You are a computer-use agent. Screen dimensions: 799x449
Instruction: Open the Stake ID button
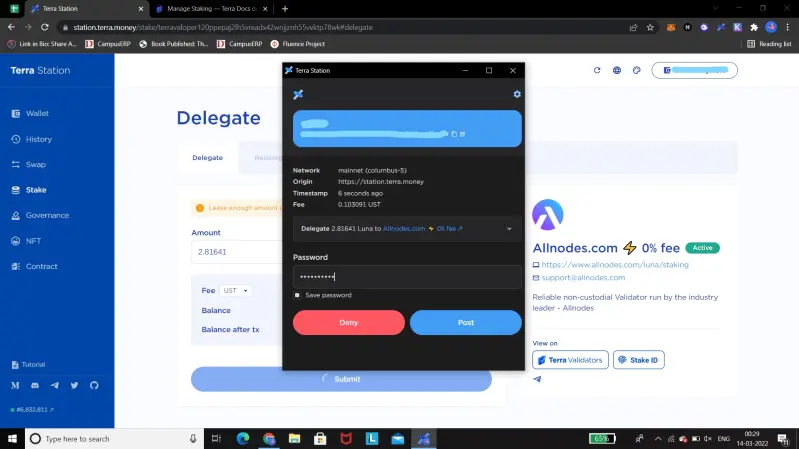[638, 360]
